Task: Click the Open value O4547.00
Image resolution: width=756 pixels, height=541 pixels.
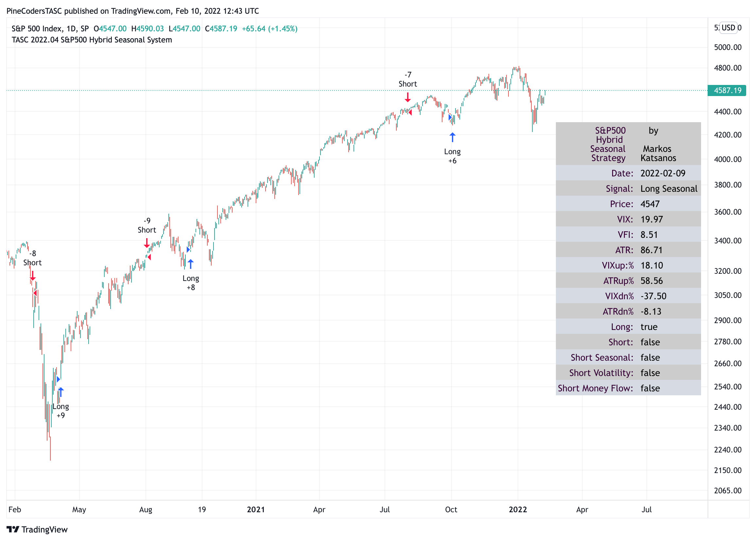Action: tap(110, 29)
